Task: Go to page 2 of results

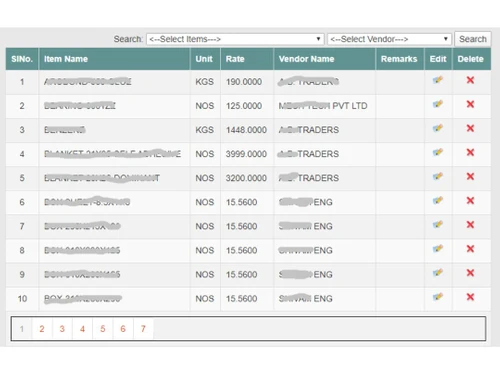Action: [x=42, y=329]
